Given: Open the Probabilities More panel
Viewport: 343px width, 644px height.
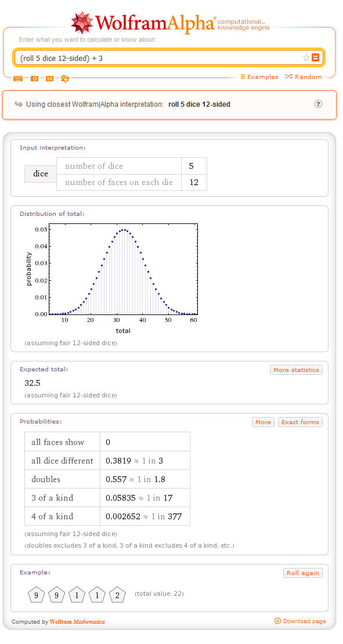Looking at the screenshot, I should pyautogui.click(x=263, y=422).
